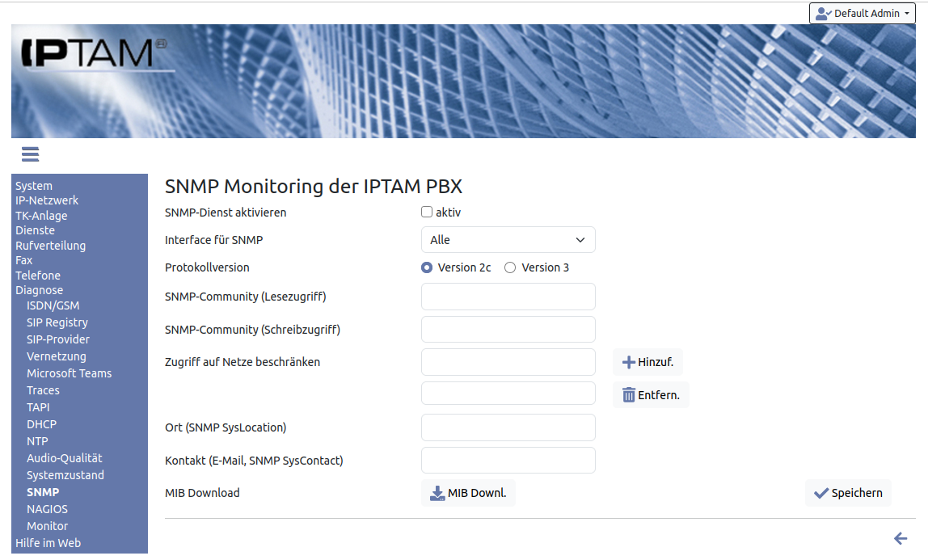The height and width of the screenshot is (560, 928).
Task: Focus the Ort (SNMP SysLocation) field
Action: click(x=508, y=427)
